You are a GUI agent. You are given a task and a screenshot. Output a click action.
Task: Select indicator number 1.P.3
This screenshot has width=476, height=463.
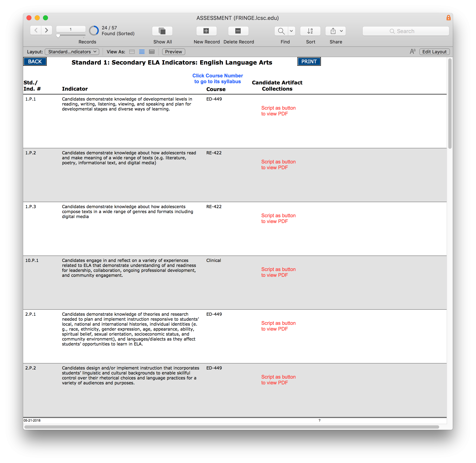click(30, 206)
